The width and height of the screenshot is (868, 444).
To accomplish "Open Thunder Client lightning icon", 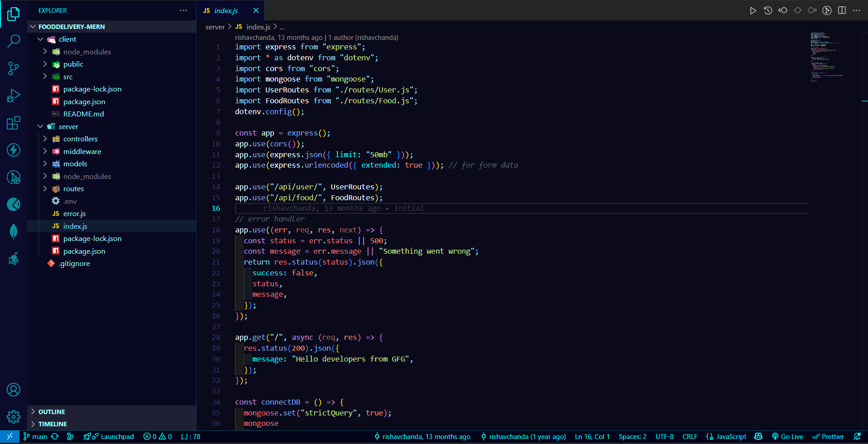I will click(x=14, y=150).
